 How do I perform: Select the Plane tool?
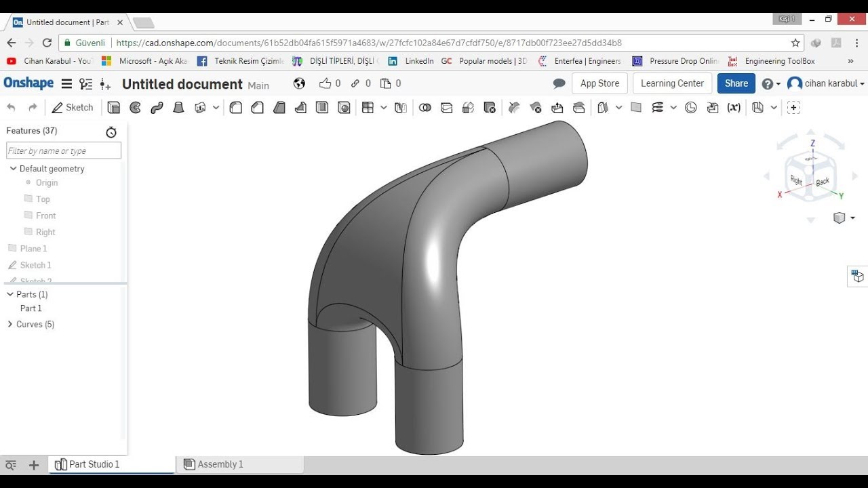pyautogui.click(x=635, y=107)
